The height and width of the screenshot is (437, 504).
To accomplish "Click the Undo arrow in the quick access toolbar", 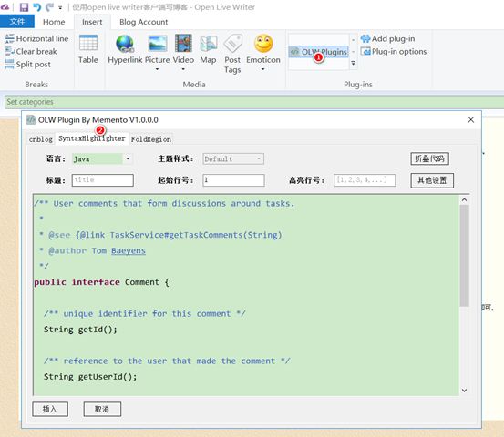I will (x=37, y=7).
